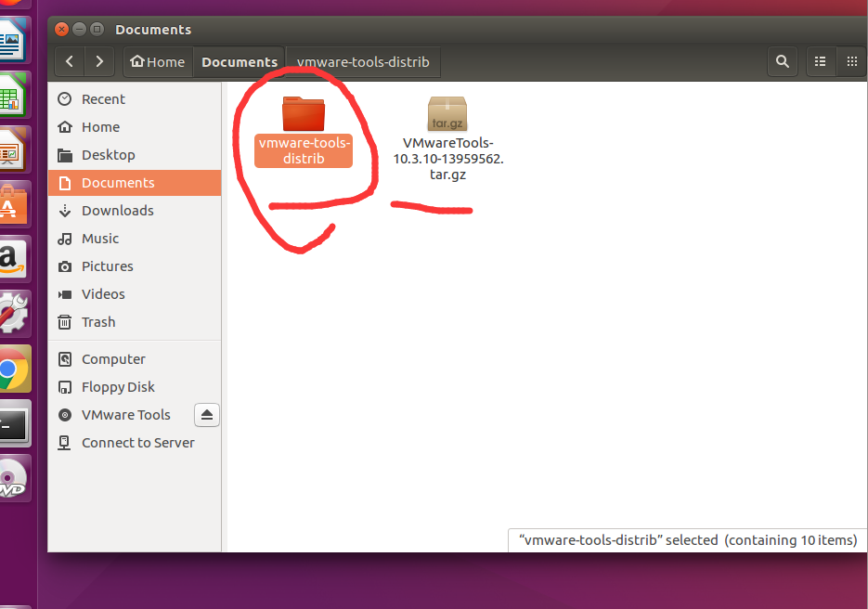Open Trash in the sidebar
This screenshot has width=868, height=609.
pos(135,321)
